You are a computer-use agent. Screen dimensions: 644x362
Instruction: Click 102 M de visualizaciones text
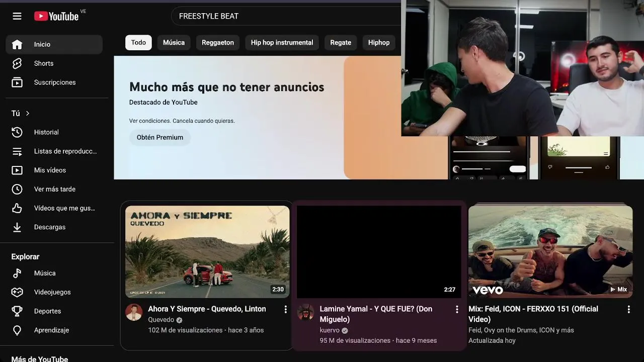(185, 330)
